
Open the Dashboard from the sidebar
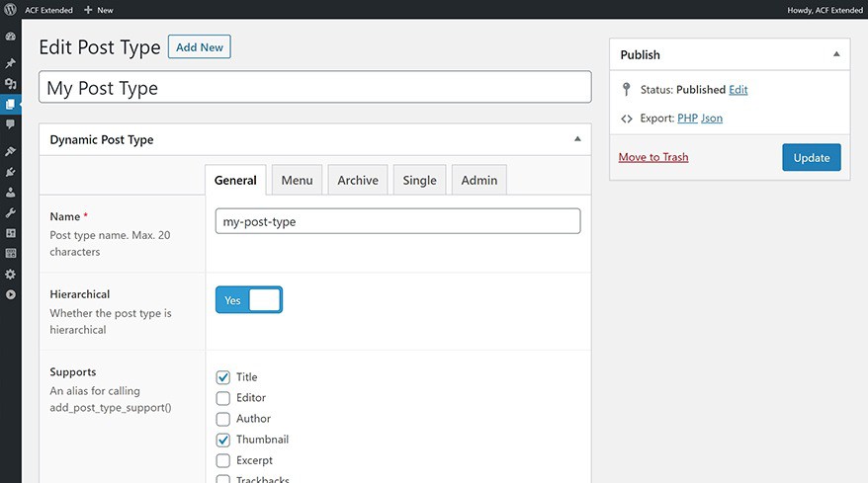[x=11, y=37]
